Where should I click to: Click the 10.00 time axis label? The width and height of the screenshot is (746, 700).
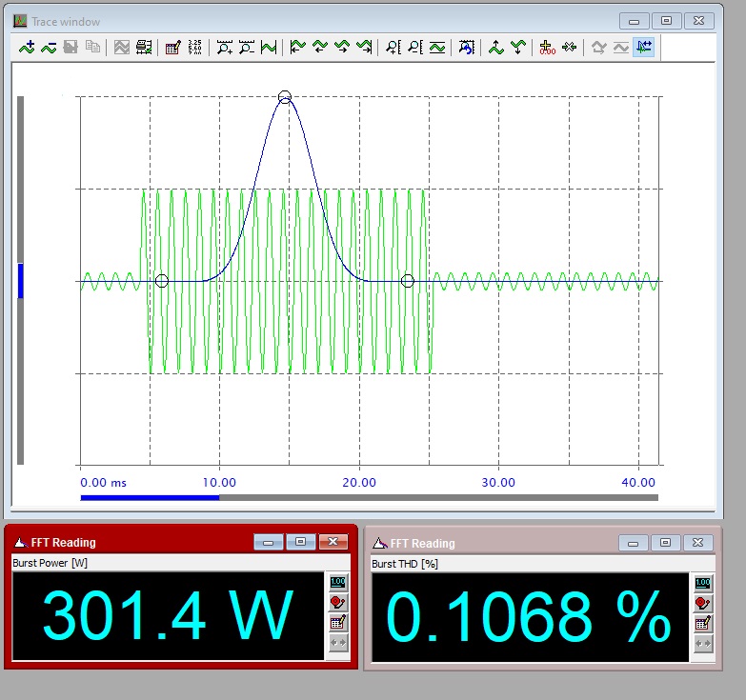pyautogui.click(x=219, y=483)
